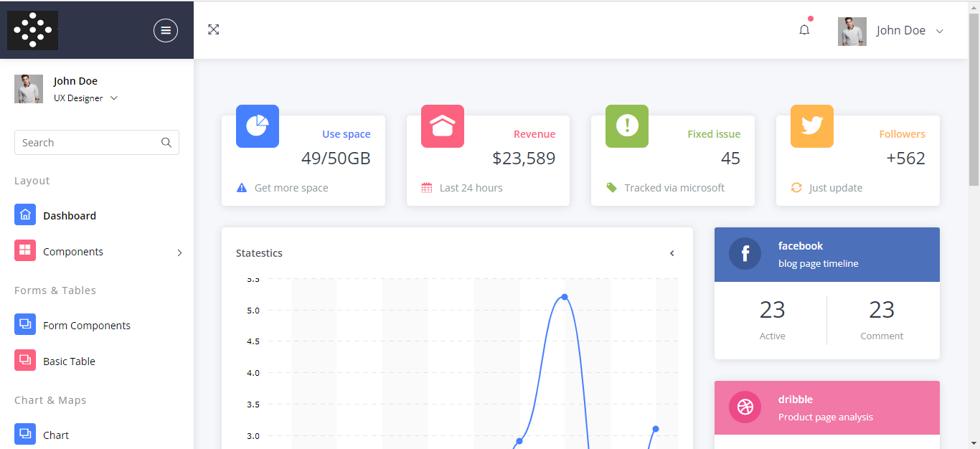
Task: Click the Last 24 hours text
Action: (471, 188)
